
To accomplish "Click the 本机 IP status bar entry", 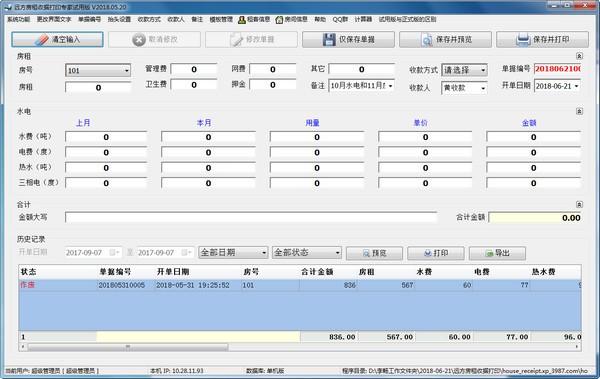I will (177, 371).
